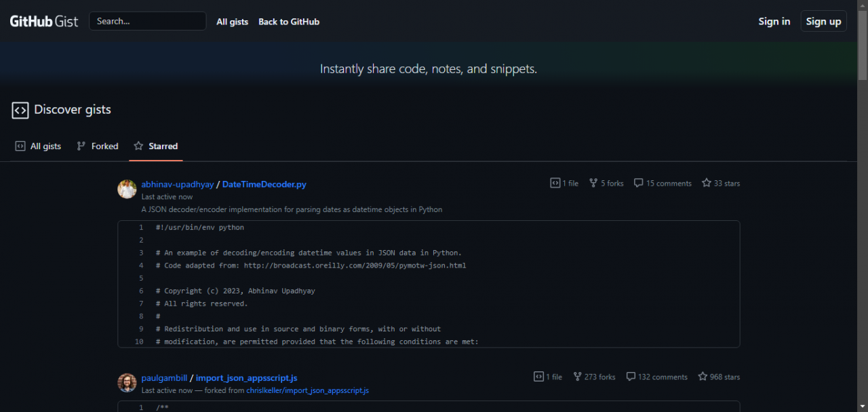The image size is (868, 412).
Task: Switch to the Forked tab
Action: [x=98, y=146]
